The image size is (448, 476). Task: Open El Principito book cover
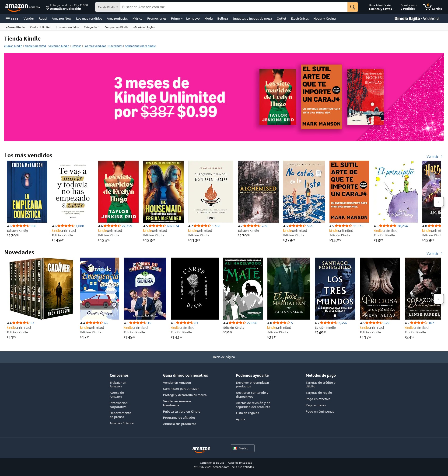395,192
